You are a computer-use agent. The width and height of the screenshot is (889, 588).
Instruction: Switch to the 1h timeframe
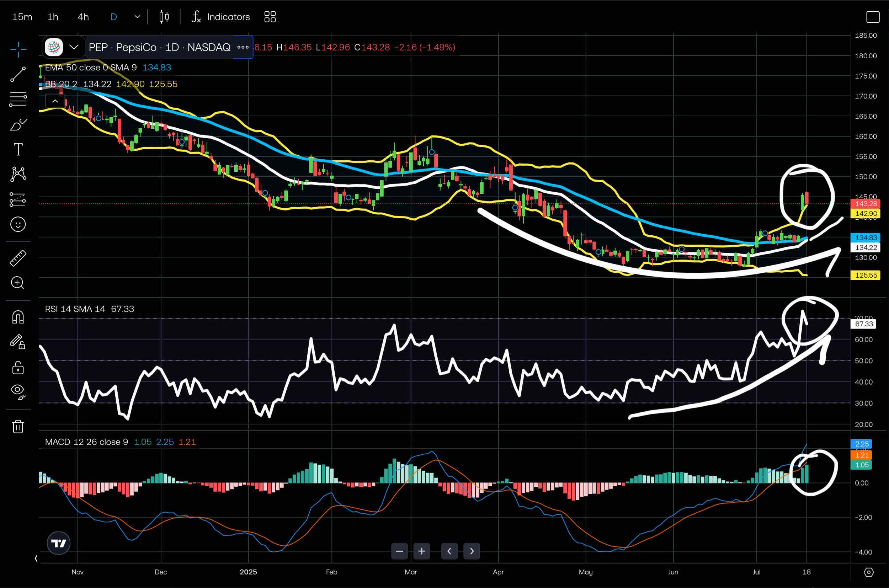53,17
